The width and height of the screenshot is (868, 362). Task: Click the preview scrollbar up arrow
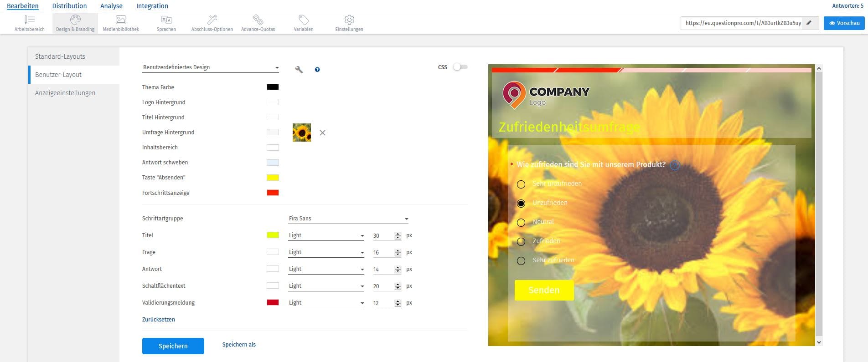coord(819,68)
